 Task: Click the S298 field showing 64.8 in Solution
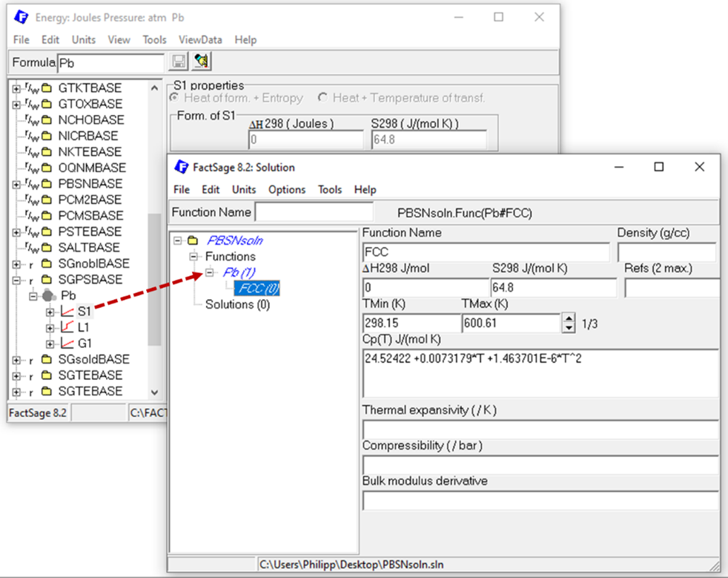[554, 288]
